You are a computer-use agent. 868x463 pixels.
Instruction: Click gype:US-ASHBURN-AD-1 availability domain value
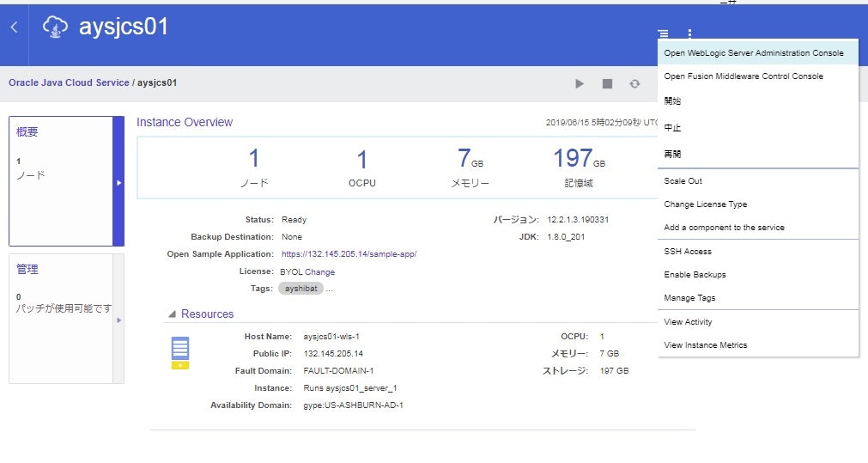click(x=353, y=405)
